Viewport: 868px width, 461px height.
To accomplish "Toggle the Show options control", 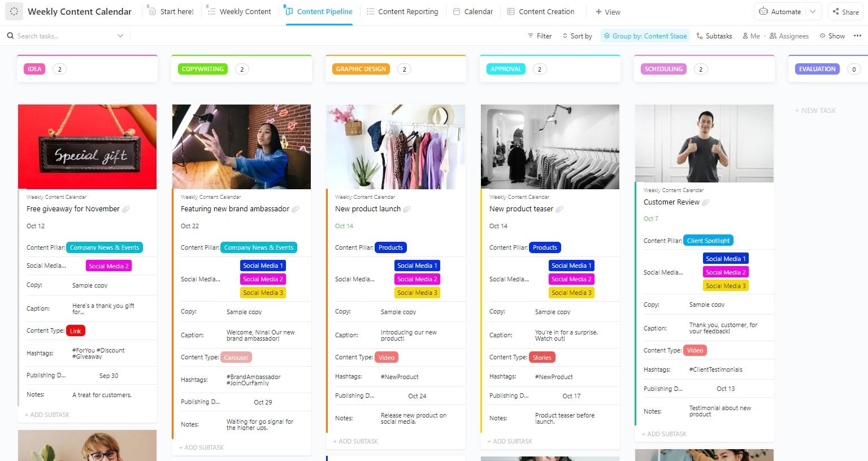I will coord(832,36).
